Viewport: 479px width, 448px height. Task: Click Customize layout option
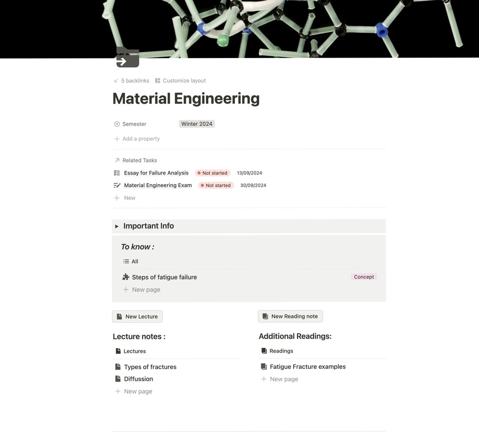(180, 81)
